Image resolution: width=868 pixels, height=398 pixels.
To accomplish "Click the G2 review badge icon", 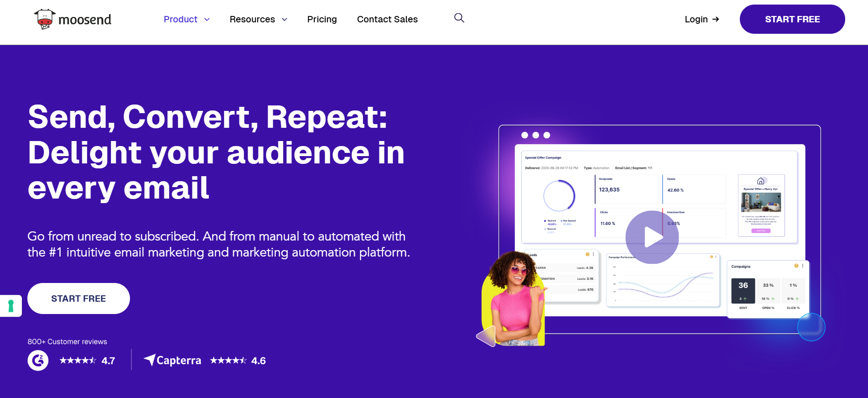I will click(x=38, y=361).
